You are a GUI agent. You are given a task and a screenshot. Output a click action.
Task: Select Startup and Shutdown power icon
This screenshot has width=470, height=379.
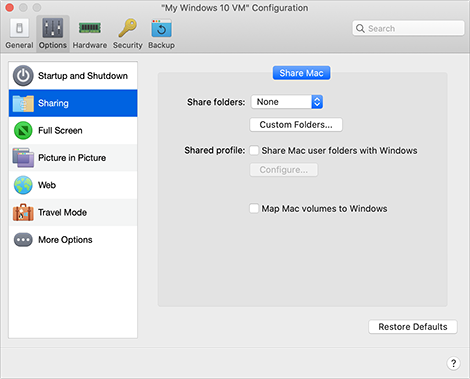pyautogui.click(x=23, y=76)
